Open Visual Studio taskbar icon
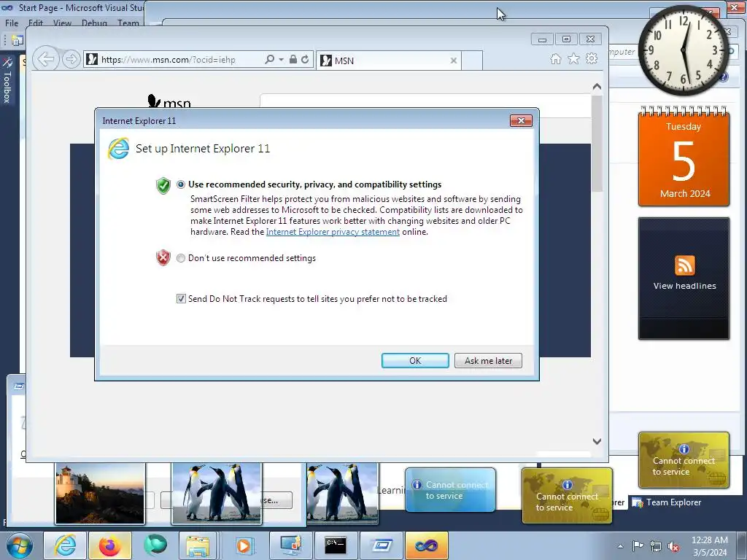747x560 pixels. [x=426, y=545]
